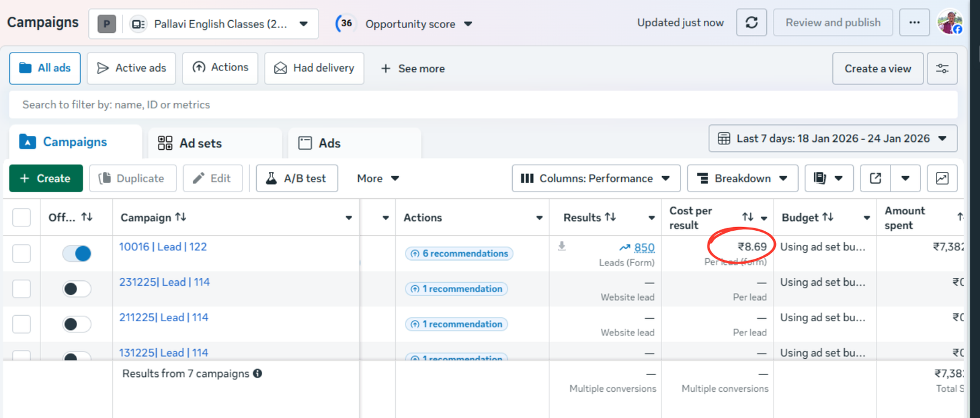980x418 pixels.
Task: Open the export options arrow dropdown
Action: coord(905,178)
